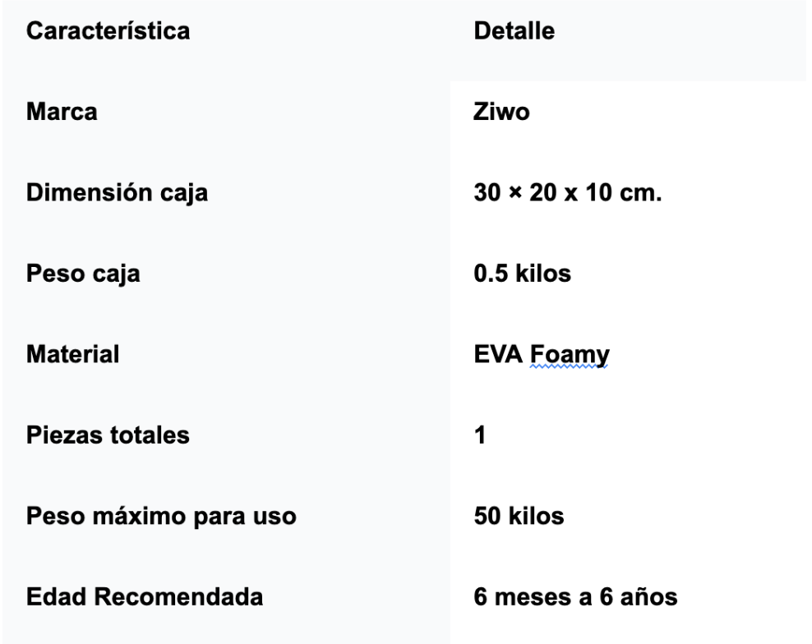The image size is (812, 644).
Task: Select the "Marca" row label
Action: 62,113
